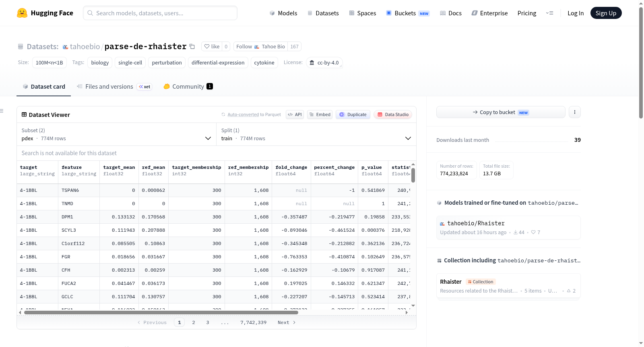The image size is (644, 347).
Task: Click the Next page button
Action: point(287,322)
